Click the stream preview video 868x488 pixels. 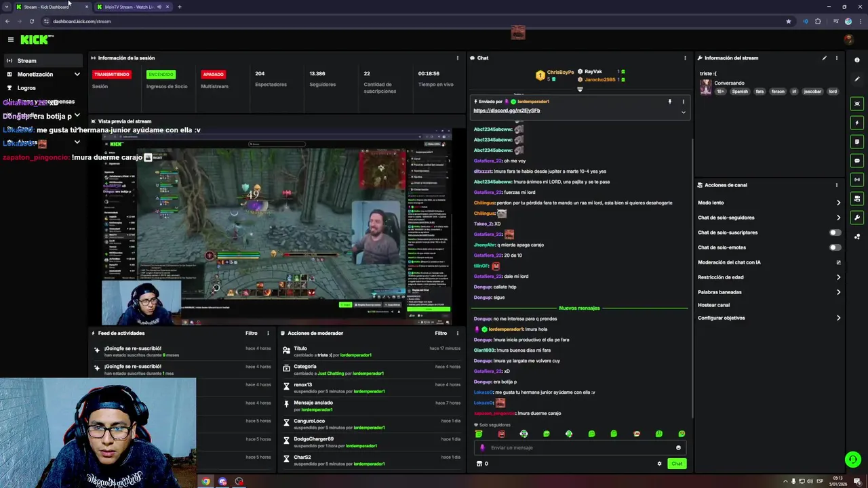[277, 228]
